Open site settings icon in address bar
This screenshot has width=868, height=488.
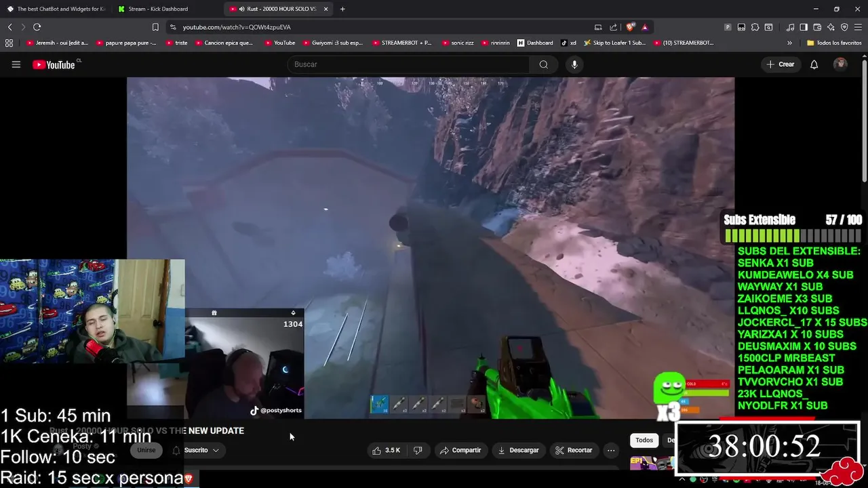[x=173, y=27]
